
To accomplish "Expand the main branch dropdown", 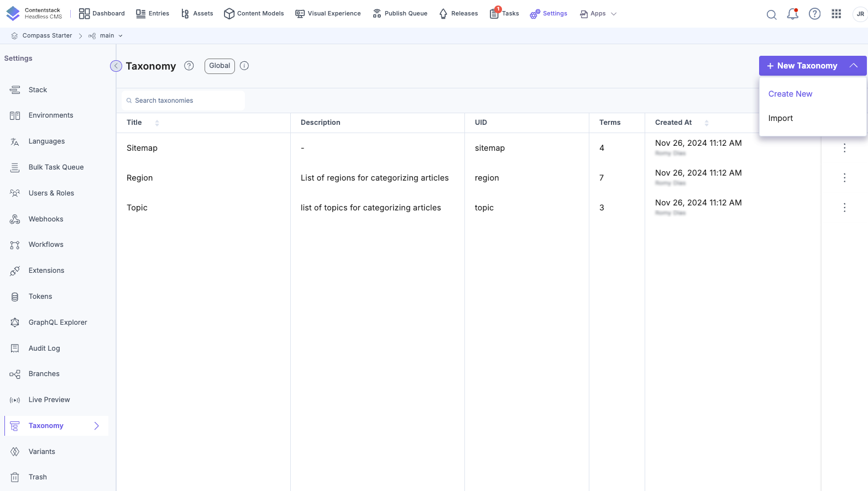I will coord(120,36).
